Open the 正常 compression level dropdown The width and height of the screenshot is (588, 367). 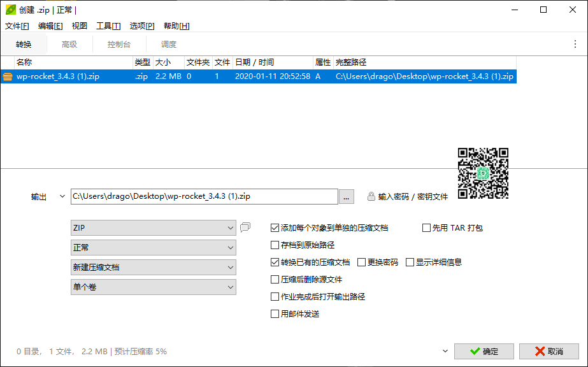[154, 248]
